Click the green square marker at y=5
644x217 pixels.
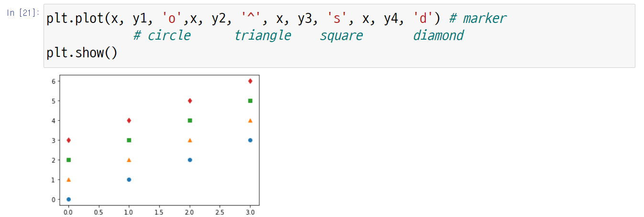pos(250,100)
